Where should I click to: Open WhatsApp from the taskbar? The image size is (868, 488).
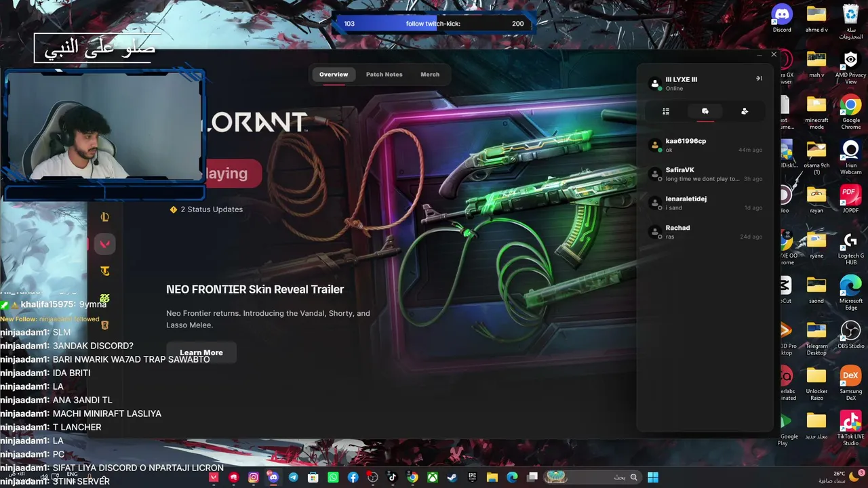(x=333, y=478)
